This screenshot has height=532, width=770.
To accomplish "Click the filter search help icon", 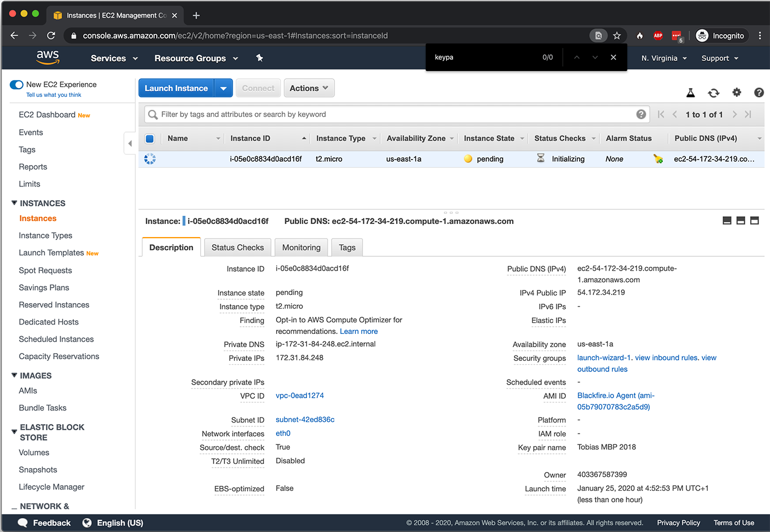I will click(x=641, y=114).
